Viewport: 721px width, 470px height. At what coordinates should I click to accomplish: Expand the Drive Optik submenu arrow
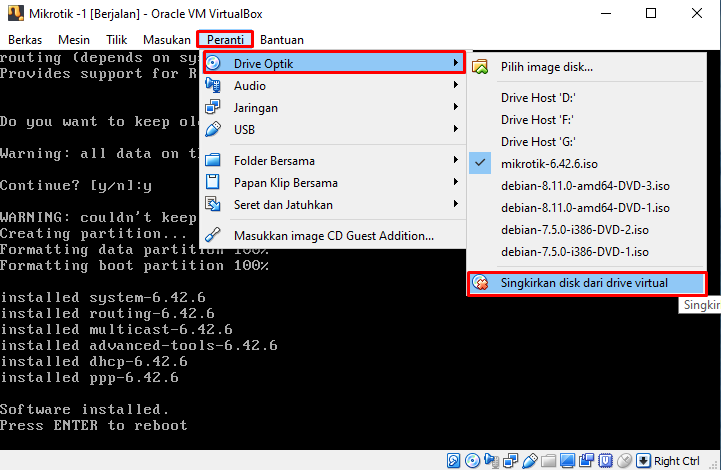point(455,63)
